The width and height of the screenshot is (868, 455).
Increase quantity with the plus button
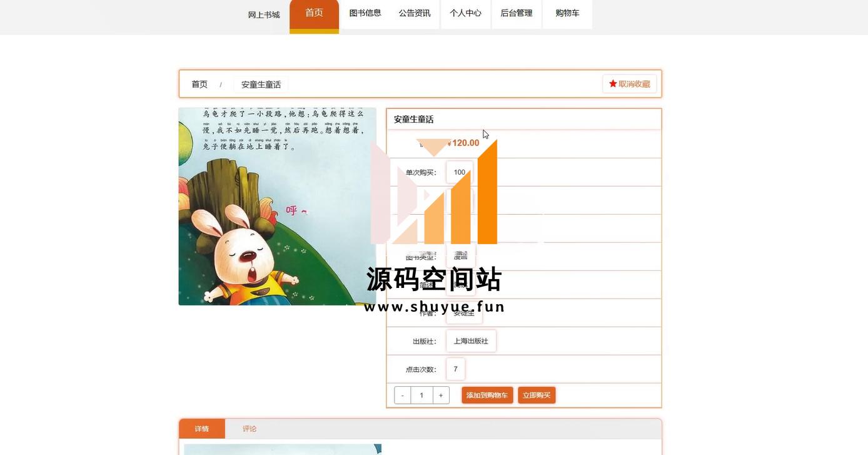[x=441, y=396]
